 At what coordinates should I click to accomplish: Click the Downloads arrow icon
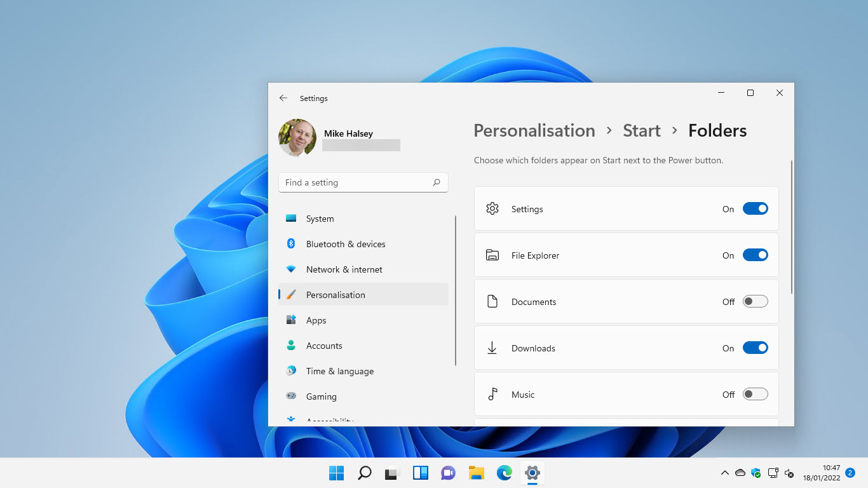coord(492,348)
